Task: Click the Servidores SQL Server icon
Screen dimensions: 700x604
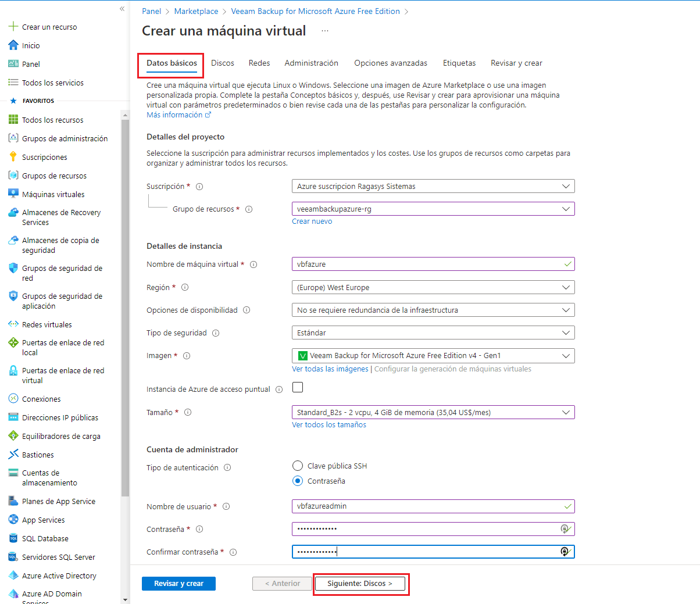Action: click(13, 557)
